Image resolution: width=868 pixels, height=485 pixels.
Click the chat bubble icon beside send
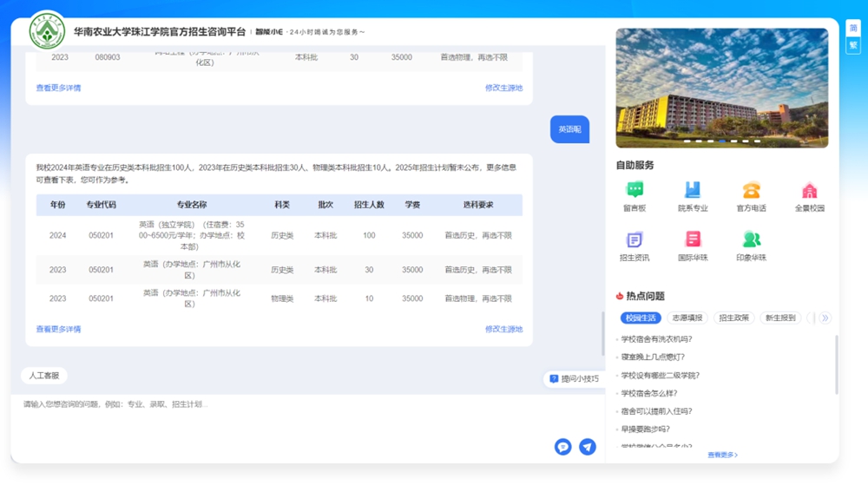point(563,447)
